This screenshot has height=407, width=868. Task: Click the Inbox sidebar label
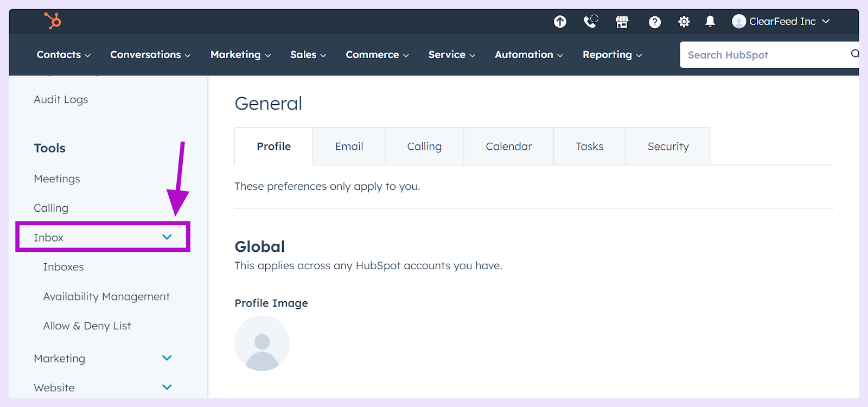pyautogui.click(x=49, y=238)
